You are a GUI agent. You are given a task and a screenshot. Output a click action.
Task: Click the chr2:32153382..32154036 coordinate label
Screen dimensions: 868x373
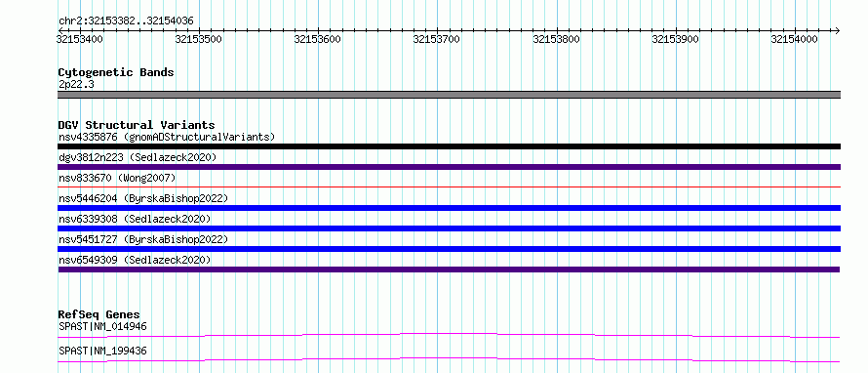click(x=126, y=21)
